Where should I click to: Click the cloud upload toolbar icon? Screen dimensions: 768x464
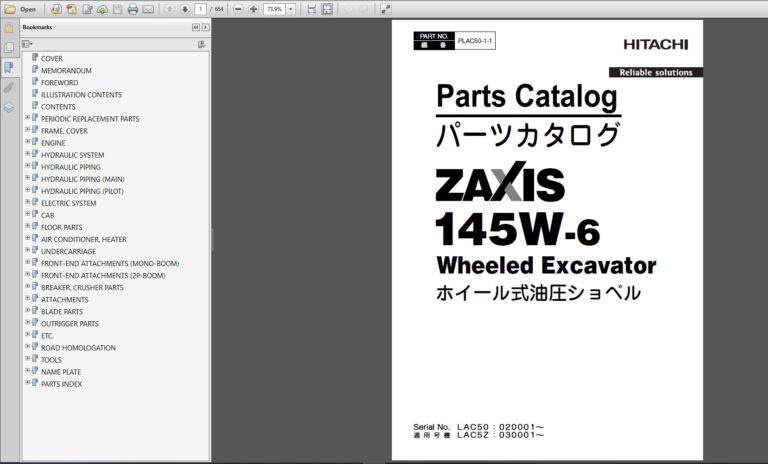pyautogui.click(x=102, y=9)
